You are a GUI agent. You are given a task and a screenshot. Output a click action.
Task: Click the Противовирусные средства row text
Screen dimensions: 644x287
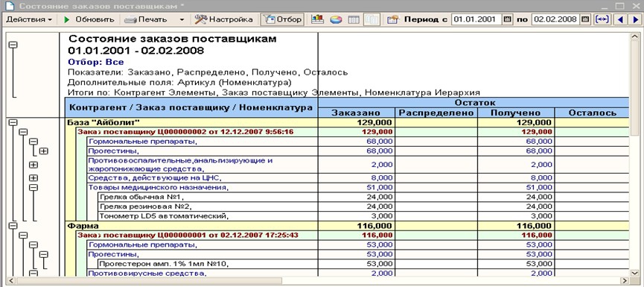[x=147, y=273]
